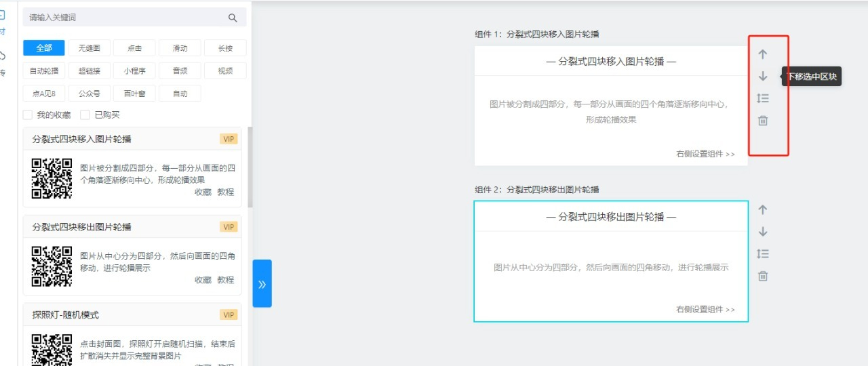The width and height of the screenshot is (868, 366).
Task: Move 组件 2 down with arrow icon
Action: tap(763, 232)
